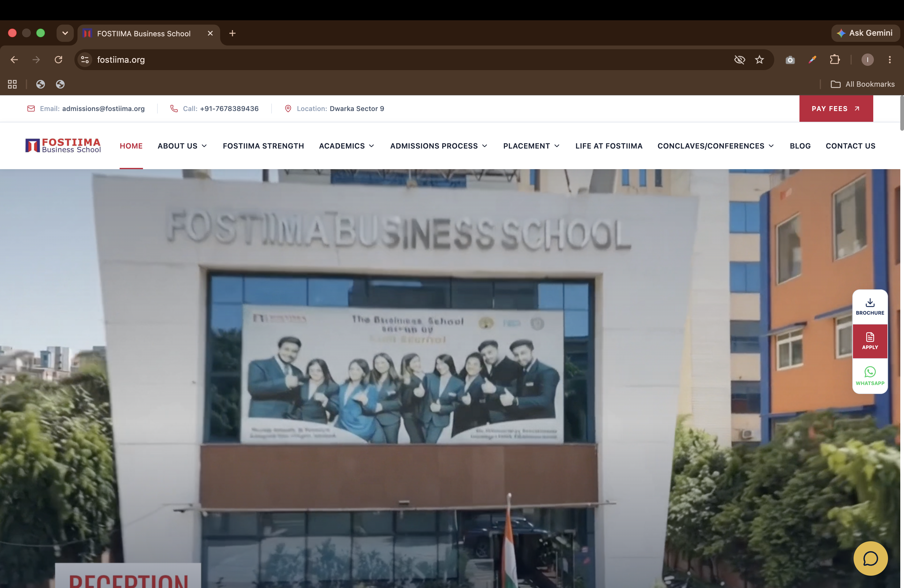Open FOSTIIMA STRENGTH page
904x588 pixels.
[x=263, y=146]
